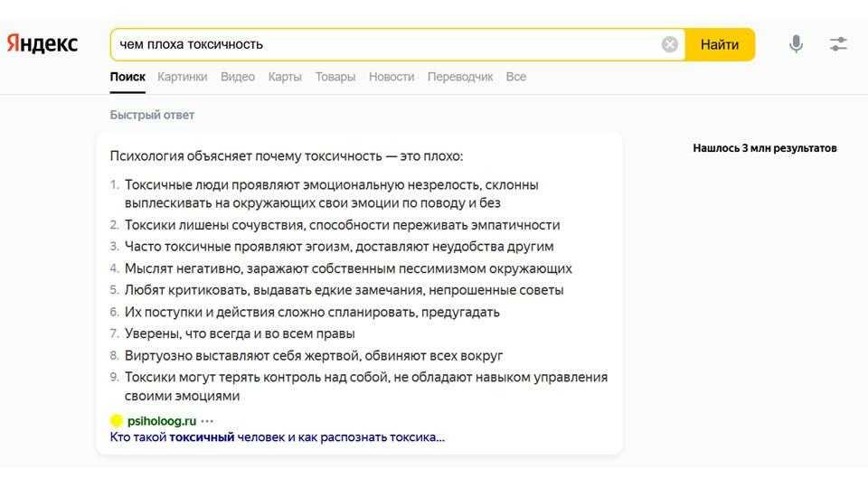Image resolution: width=868 pixels, height=488 pixels.
Task: Switch to Картинки tab
Action: [x=182, y=77]
